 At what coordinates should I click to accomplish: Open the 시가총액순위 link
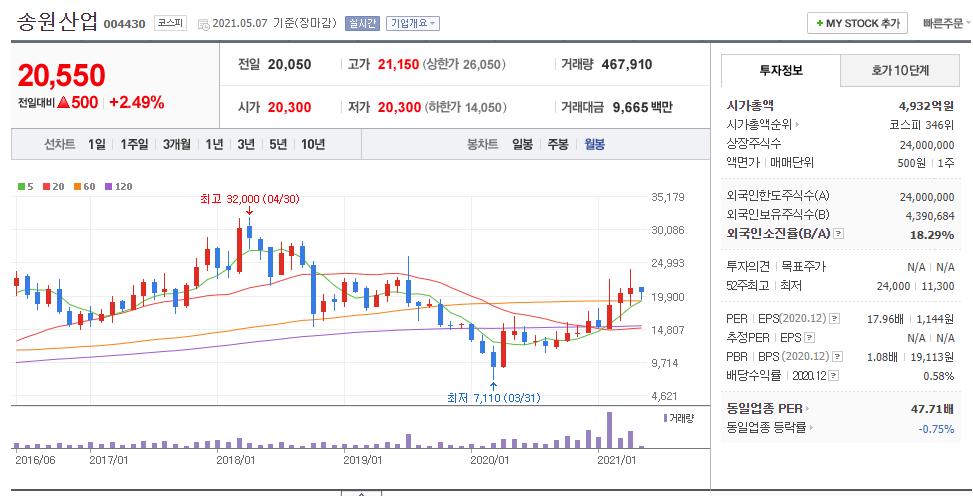[763, 125]
